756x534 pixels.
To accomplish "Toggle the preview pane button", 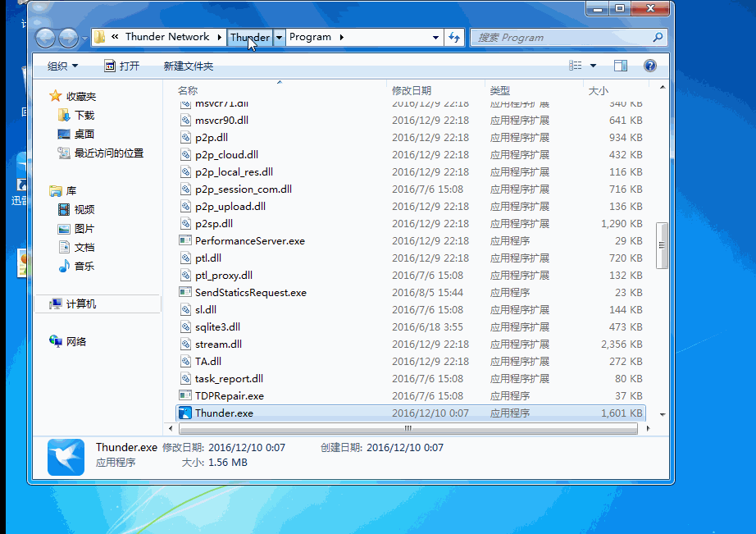I will (x=621, y=66).
